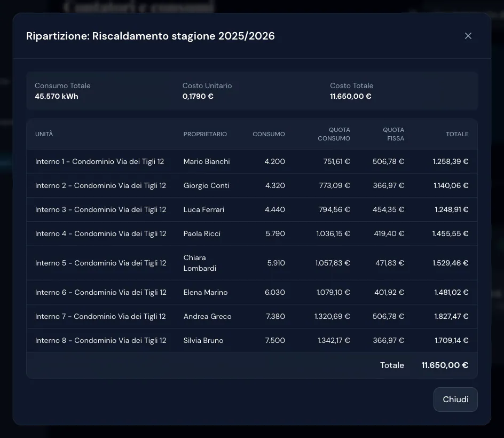The width and height of the screenshot is (504, 438).
Task: Click the 1.481,02 € total for Interno 6
Action: tap(451, 292)
